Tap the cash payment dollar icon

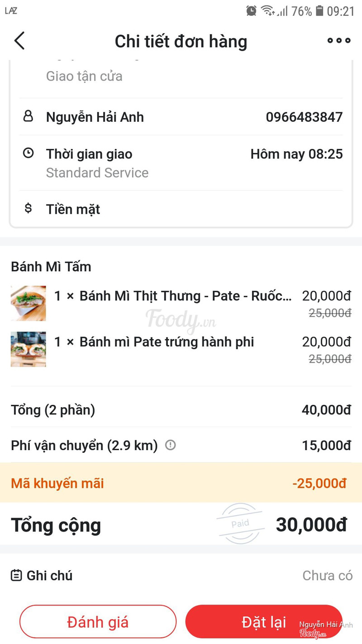pyautogui.click(x=28, y=208)
